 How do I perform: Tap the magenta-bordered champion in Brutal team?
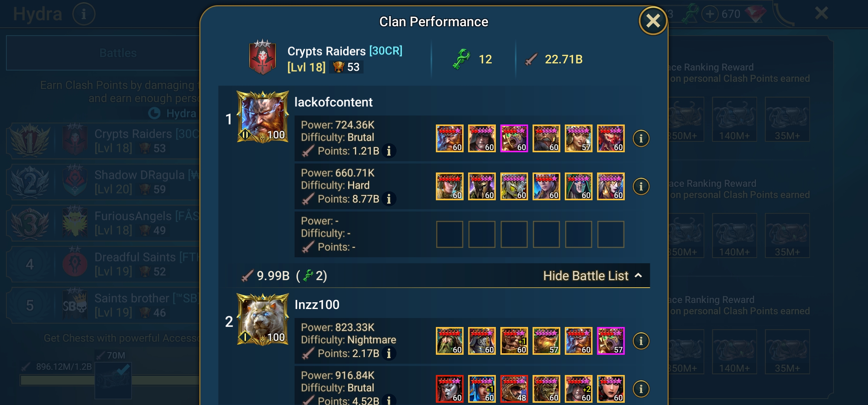514,138
